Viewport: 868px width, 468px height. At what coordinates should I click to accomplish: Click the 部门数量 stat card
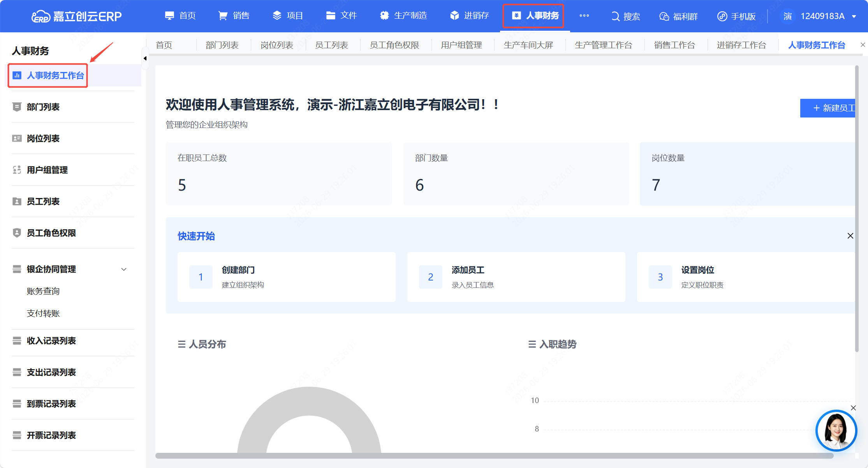pyautogui.click(x=516, y=174)
